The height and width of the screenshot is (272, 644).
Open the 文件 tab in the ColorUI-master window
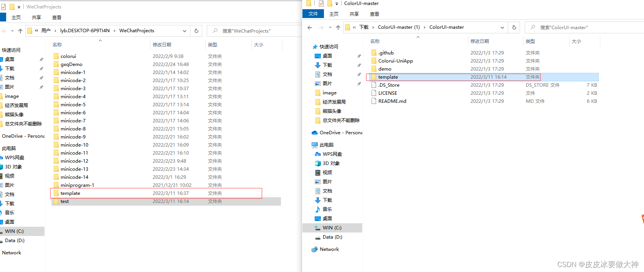coord(313,14)
